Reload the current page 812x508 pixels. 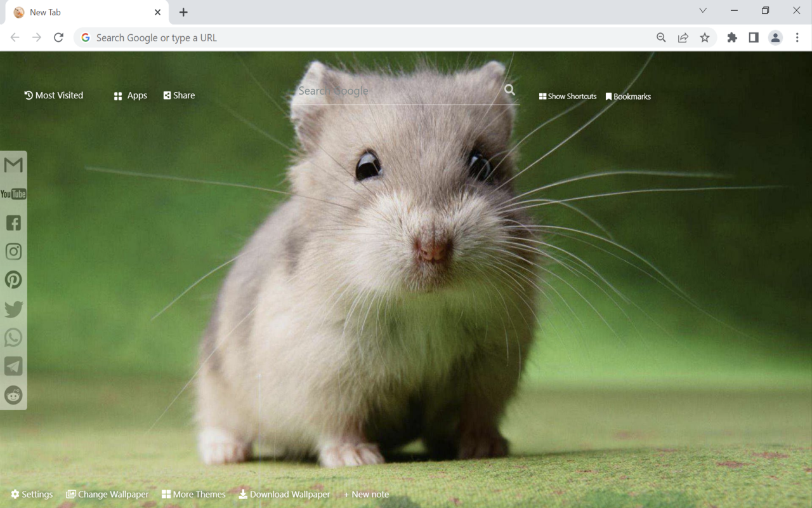click(58, 38)
